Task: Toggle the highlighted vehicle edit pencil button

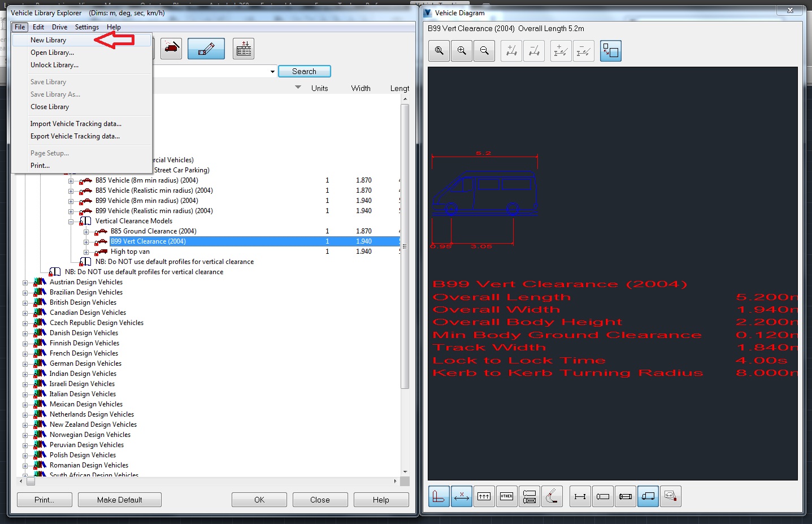Action: (x=206, y=49)
